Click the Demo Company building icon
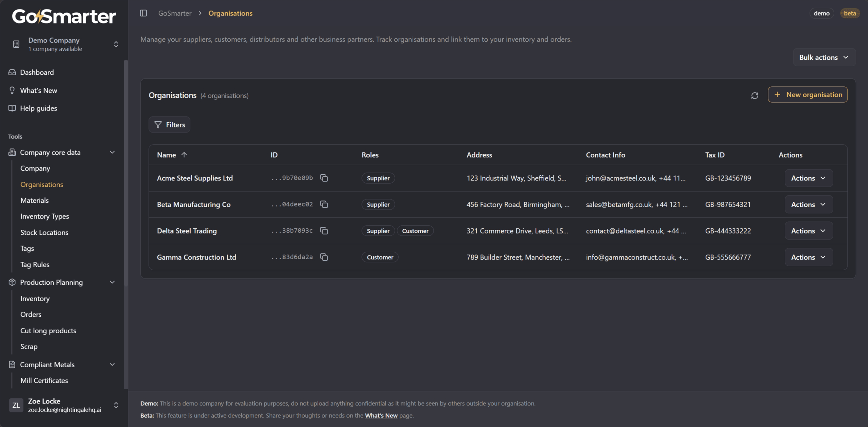 click(16, 44)
